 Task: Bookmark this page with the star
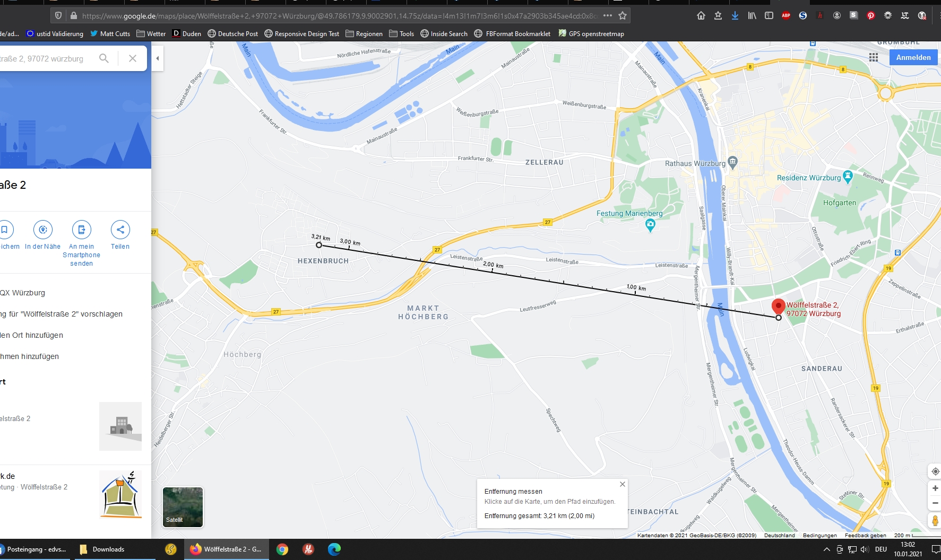pos(623,16)
